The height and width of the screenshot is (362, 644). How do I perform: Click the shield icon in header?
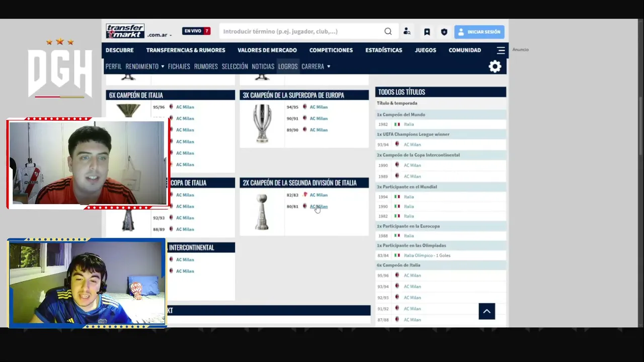[x=444, y=32]
